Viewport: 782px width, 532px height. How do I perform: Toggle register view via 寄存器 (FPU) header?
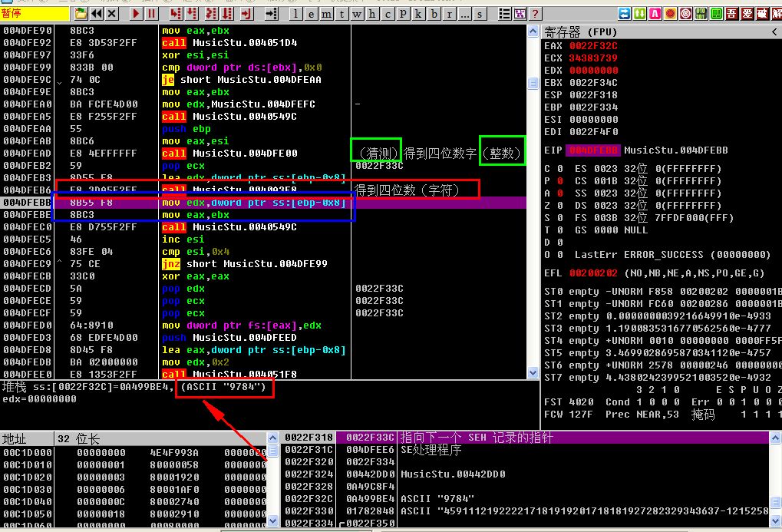coord(580,32)
